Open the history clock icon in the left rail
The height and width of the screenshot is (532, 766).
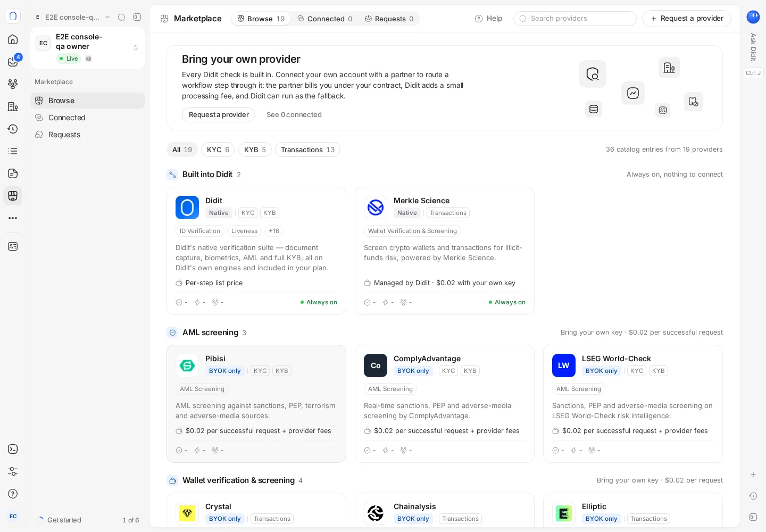(x=13, y=129)
